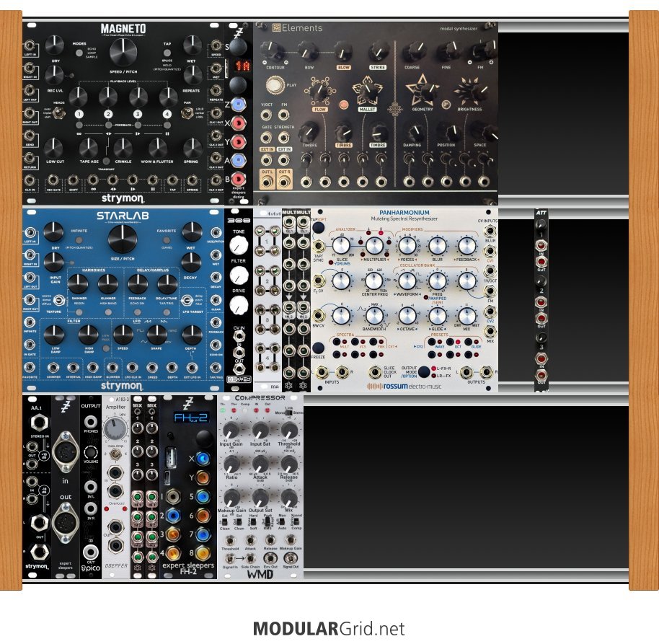Select the disting X red jack
Viewport: 659px width, 644px height.
pyautogui.click(x=239, y=123)
